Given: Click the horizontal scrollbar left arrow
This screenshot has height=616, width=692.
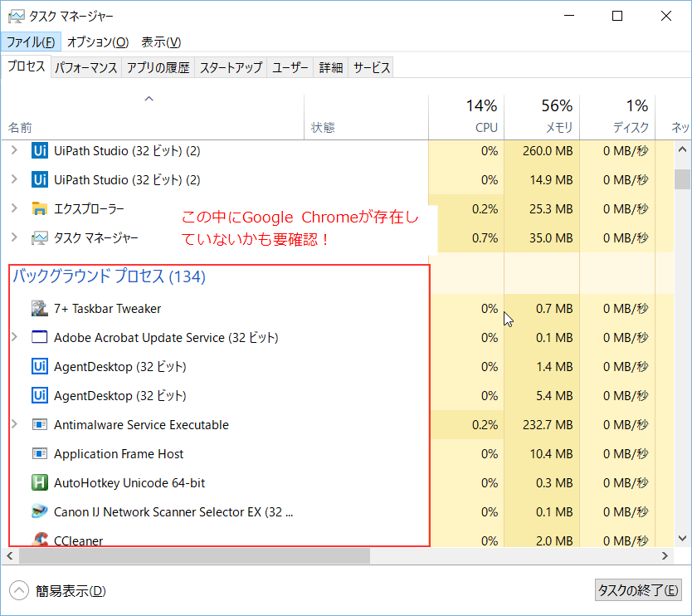Looking at the screenshot, I should [10, 555].
